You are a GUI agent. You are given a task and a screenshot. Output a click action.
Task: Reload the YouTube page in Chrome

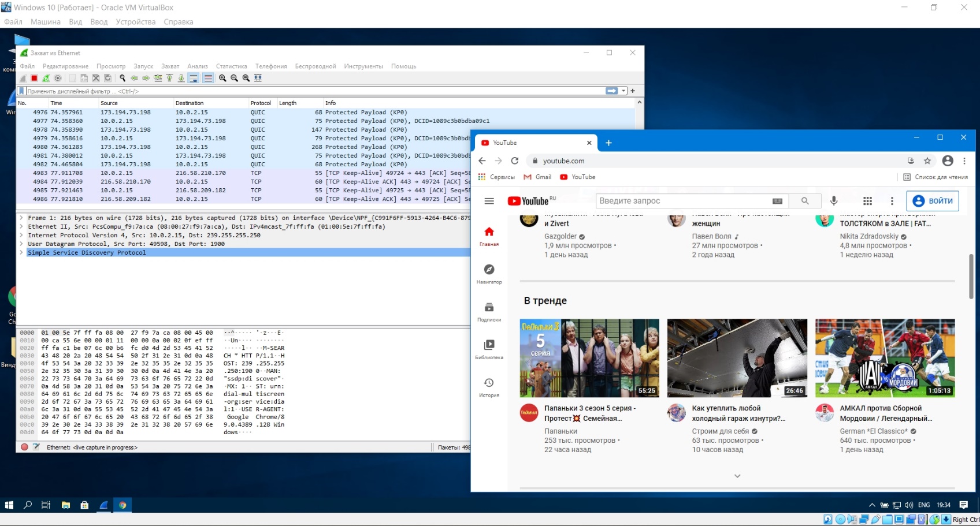[x=514, y=161]
